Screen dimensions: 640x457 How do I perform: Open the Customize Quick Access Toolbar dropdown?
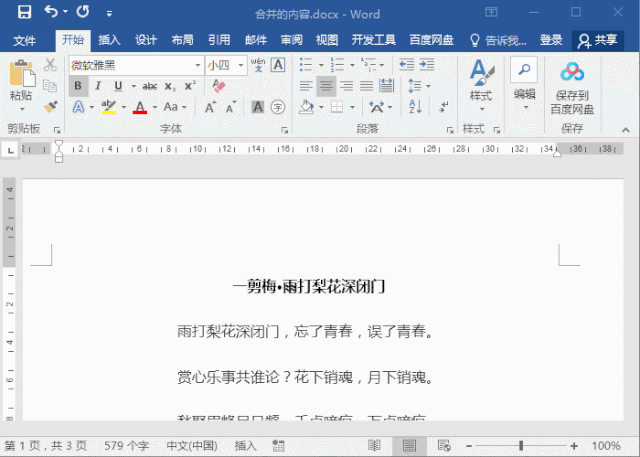[109, 13]
